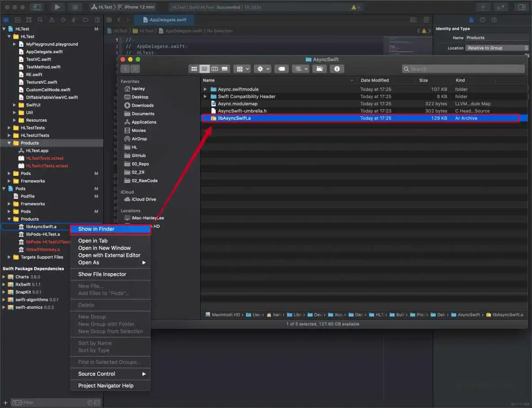Image resolution: width=532 pixels, height=408 pixels.
Task: Open the Source Control submenu
Action: tap(110, 374)
